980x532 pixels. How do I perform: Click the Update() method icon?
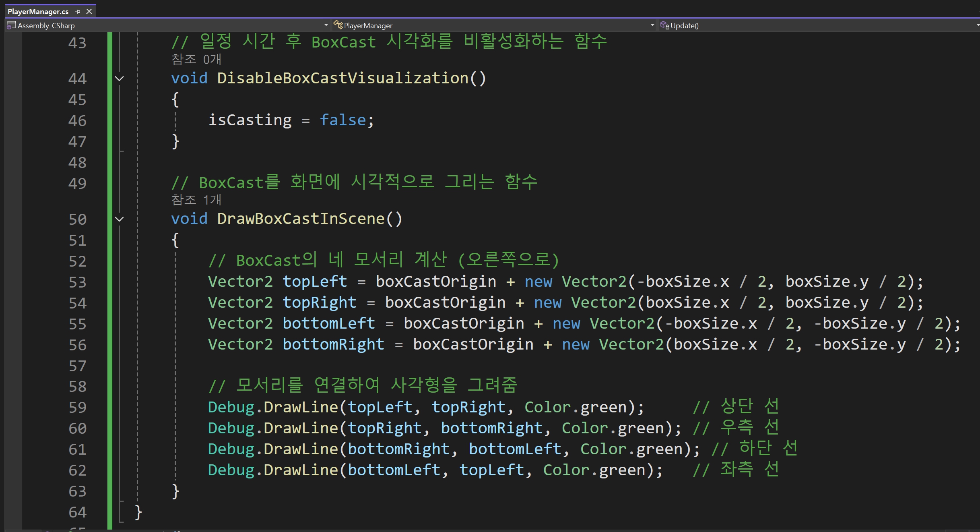pyautogui.click(x=664, y=25)
